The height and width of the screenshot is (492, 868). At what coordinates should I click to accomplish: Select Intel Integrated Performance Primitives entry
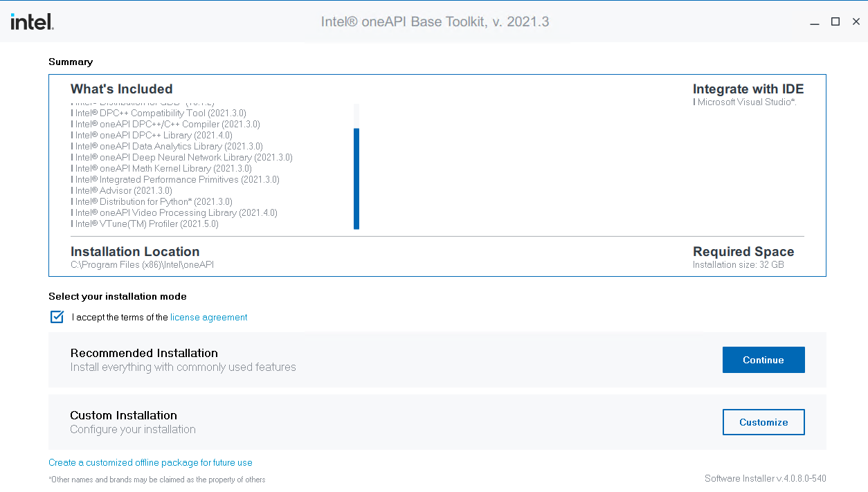pyautogui.click(x=175, y=179)
